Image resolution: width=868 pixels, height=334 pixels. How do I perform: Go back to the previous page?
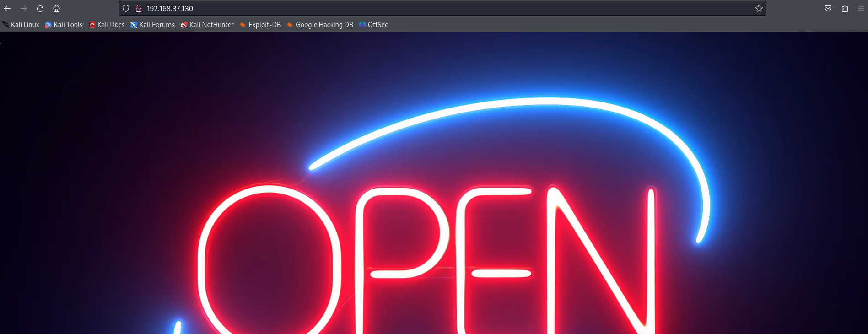[7, 8]
